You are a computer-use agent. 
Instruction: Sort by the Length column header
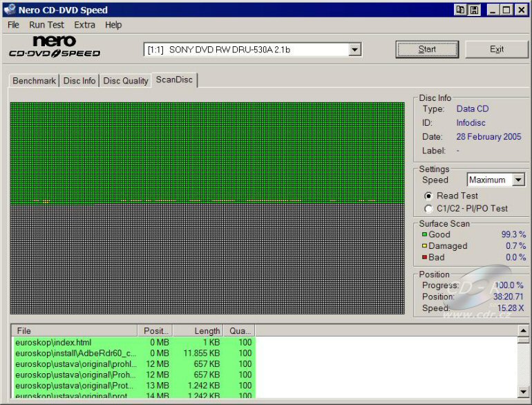click(x=198, y=330)
